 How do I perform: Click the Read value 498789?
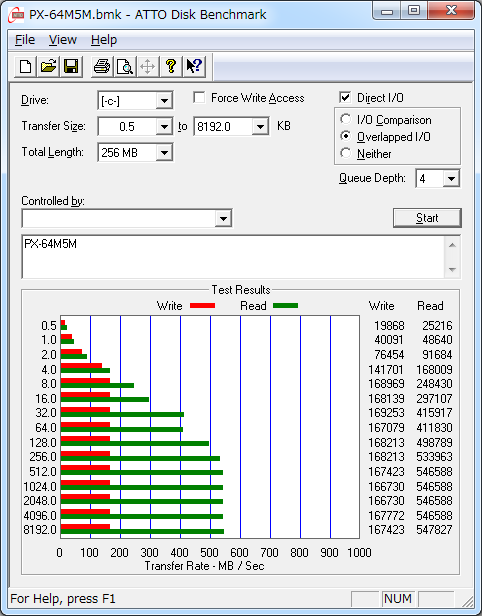(x=434, y=443)
